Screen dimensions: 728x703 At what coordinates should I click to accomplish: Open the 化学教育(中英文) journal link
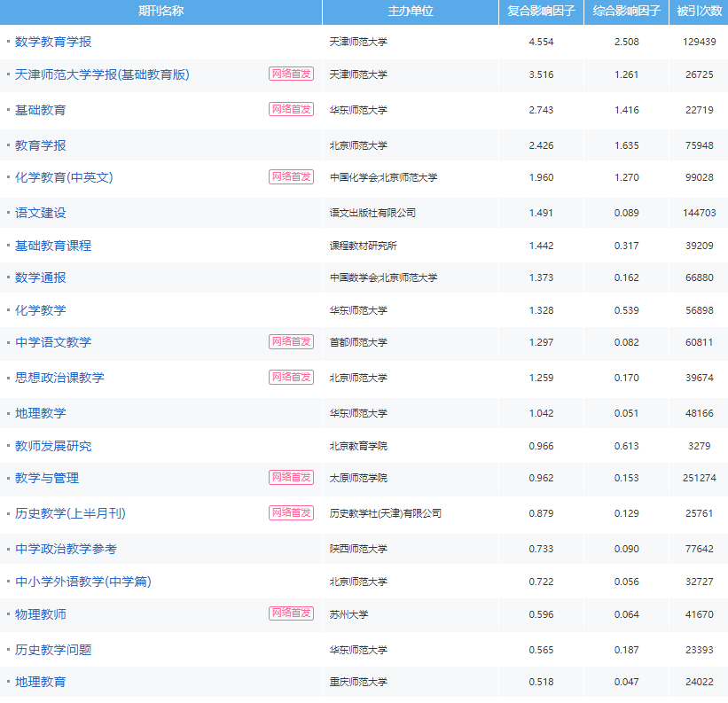[x=64, y=177]
